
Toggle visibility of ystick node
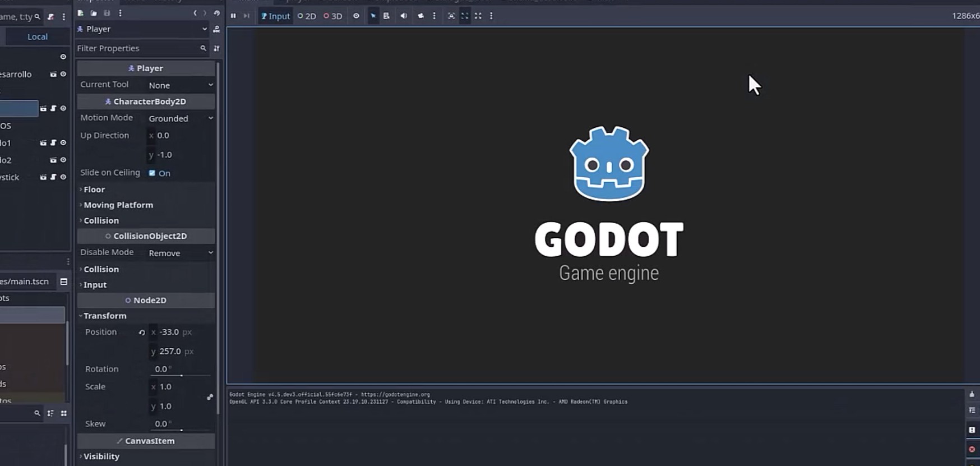coord(63,177)
